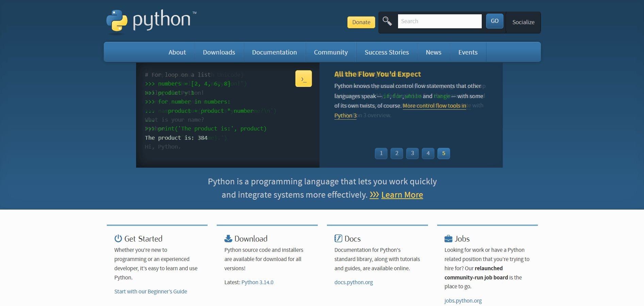This screenshot has width=644, height=306.
Task: Open the Downloads navigation menu
Action: pos(219,52)
